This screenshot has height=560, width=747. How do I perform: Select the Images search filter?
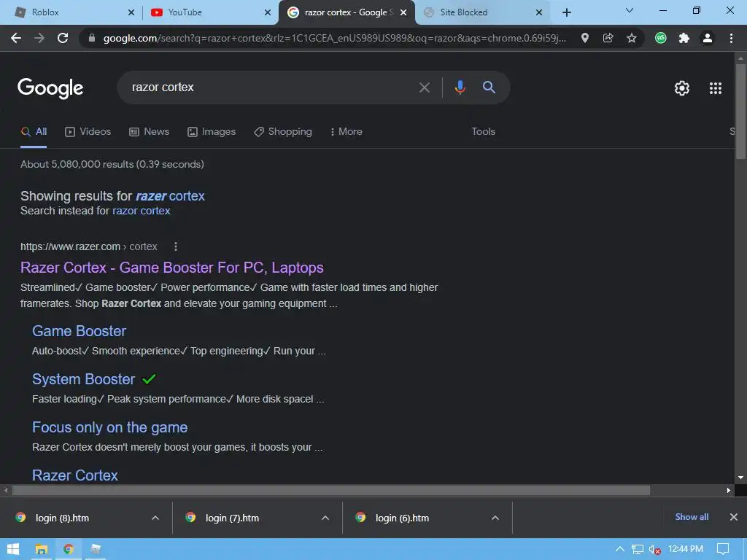(212, 132)
